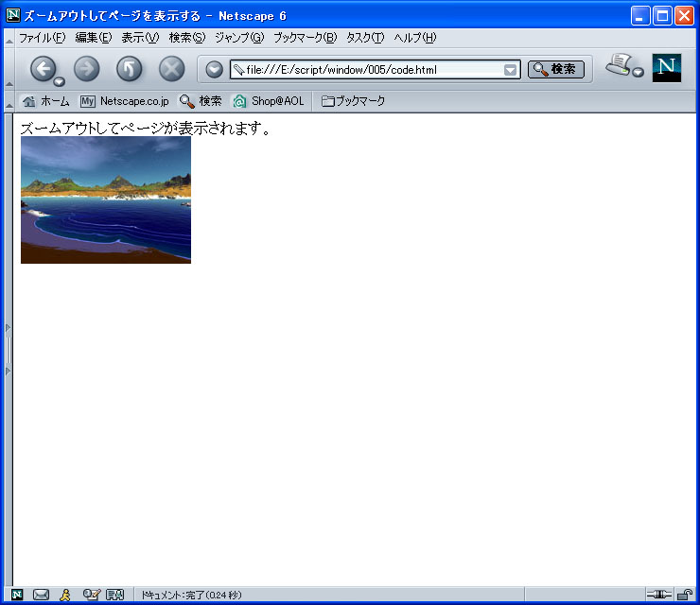This screenshot has height=605, width=700.
Task: Toggle My Sidebar with the left edge grippy
Action: click(8, 350)
